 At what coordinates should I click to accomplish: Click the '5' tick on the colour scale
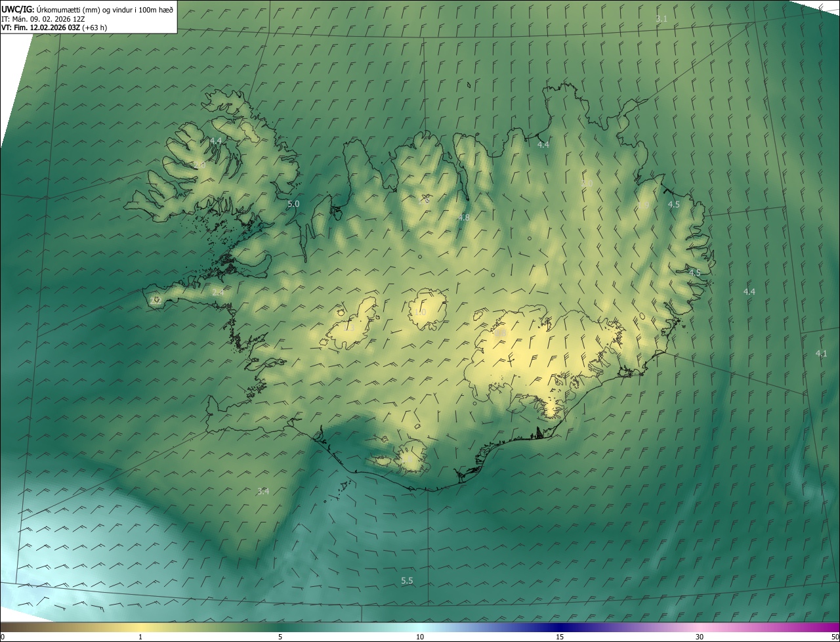coord(280,637)
